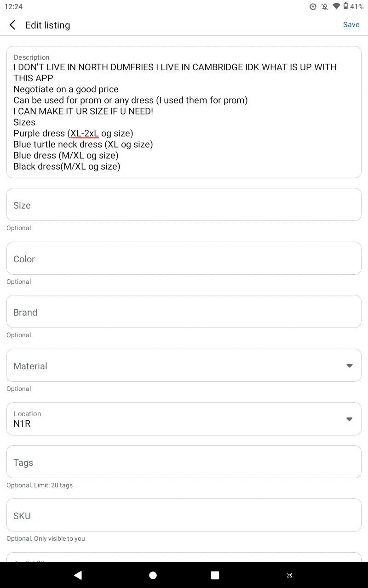
Task: Save the listing edits
Action: click(x=351, y=25)
